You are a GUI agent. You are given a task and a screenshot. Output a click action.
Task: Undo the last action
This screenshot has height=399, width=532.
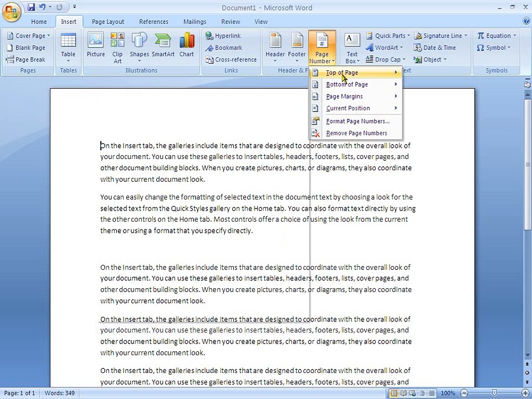[x=43, y=7]
